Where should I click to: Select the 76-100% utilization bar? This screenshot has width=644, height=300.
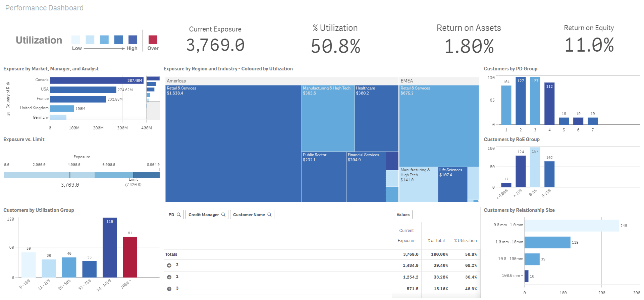pos(110,247)
